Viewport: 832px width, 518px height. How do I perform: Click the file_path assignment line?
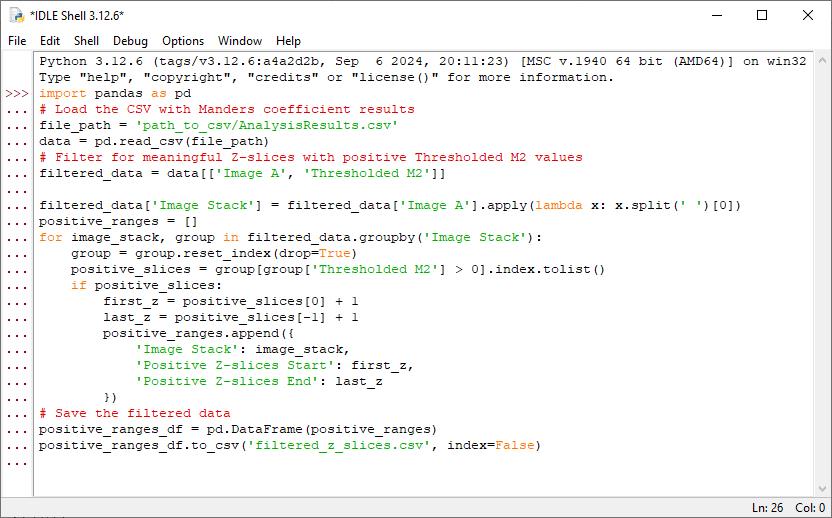pos(219,125)
